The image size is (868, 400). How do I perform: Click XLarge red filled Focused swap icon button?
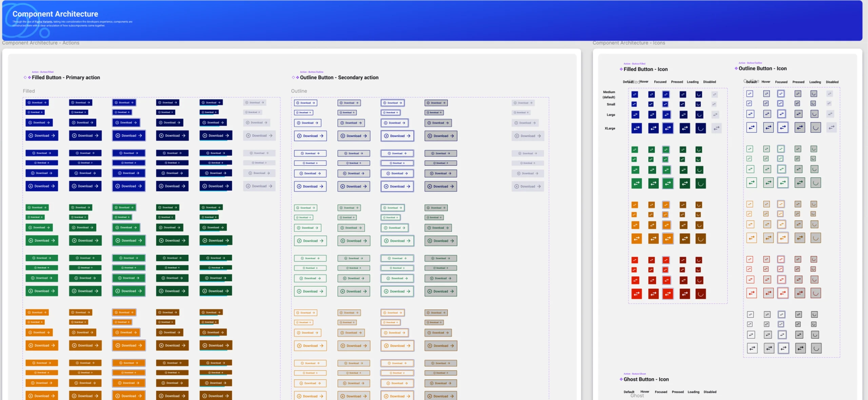(668, 294)
